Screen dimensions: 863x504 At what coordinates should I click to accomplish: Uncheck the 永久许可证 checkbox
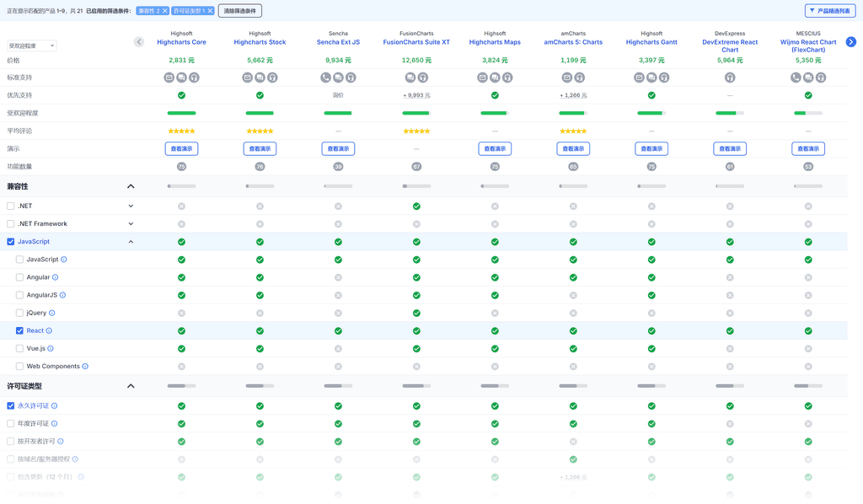10,406
